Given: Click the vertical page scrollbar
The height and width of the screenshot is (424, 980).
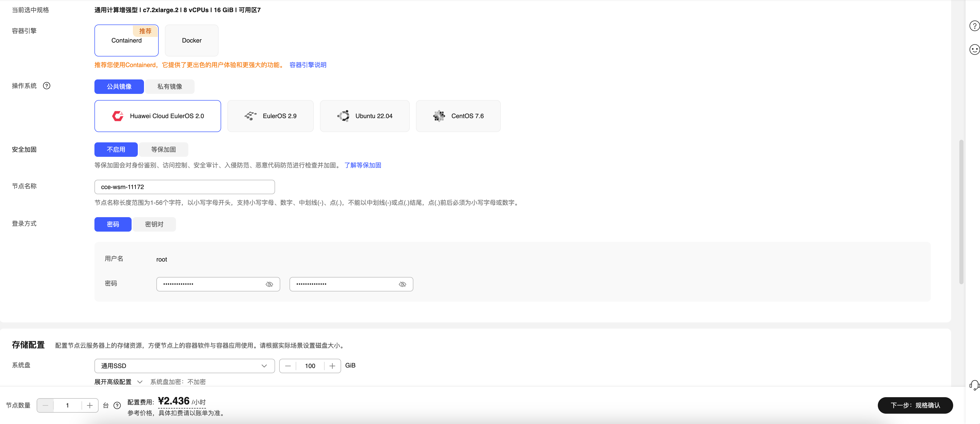Looking at the screenshot, I should tap(961, 212).
